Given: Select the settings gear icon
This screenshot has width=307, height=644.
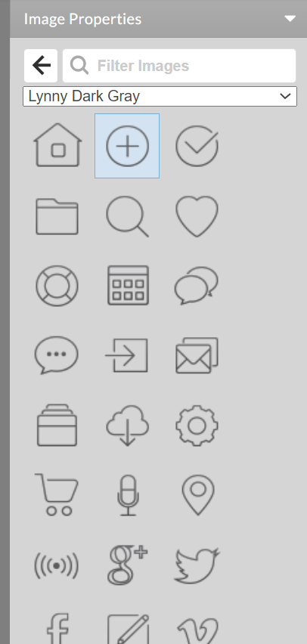Looking at the screenshot, I should pos(197,426).
